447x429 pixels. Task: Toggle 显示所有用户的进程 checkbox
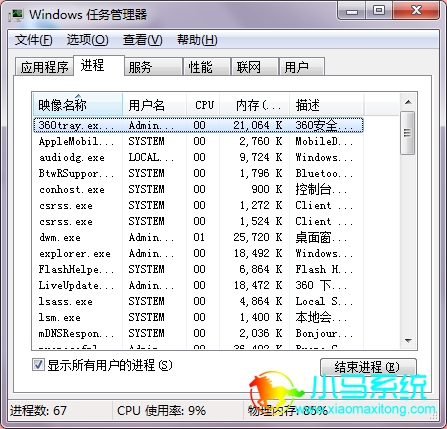point(38,365)
